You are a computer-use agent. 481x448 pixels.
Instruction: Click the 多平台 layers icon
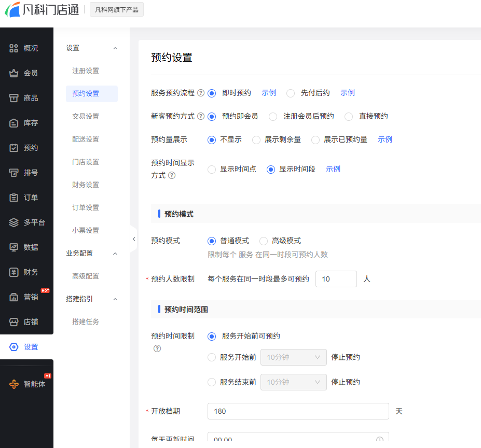pyautogui.click(x=14, y=222)
